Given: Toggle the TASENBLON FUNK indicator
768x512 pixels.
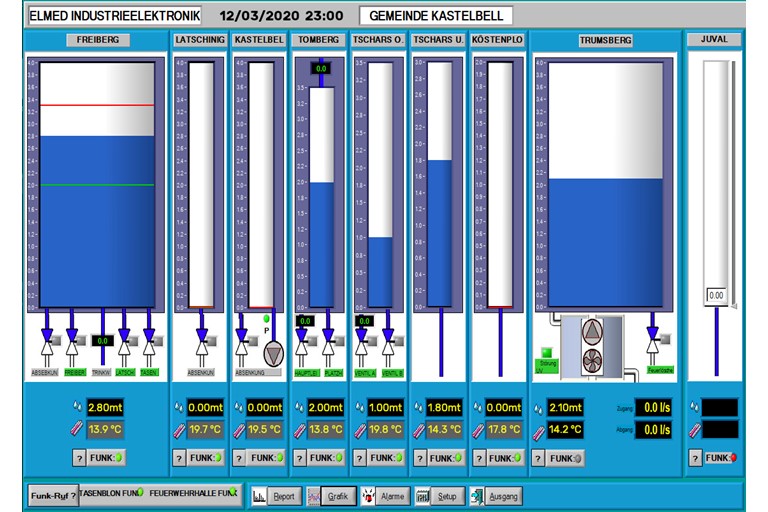Looking at the screenshot, I should (111, 493).
